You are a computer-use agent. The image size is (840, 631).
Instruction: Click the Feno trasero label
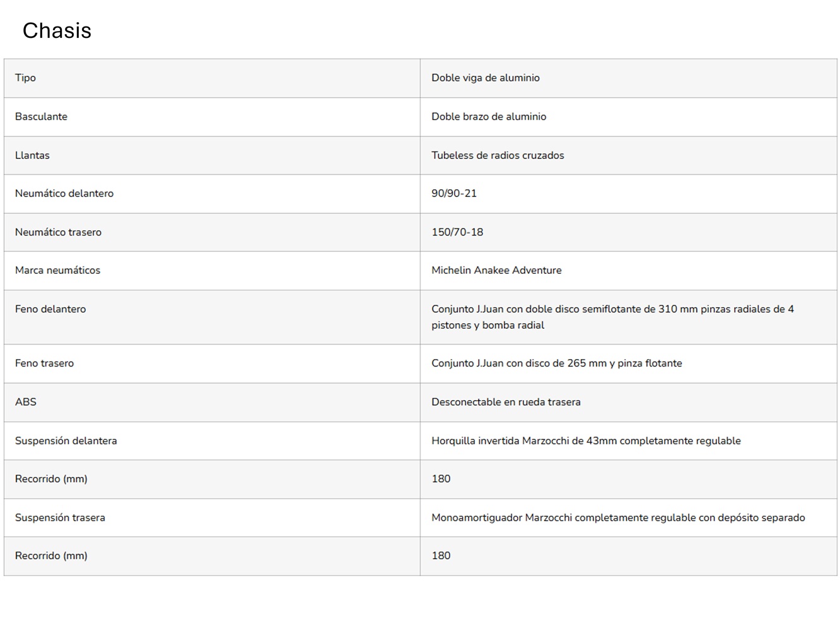(44, 363)
